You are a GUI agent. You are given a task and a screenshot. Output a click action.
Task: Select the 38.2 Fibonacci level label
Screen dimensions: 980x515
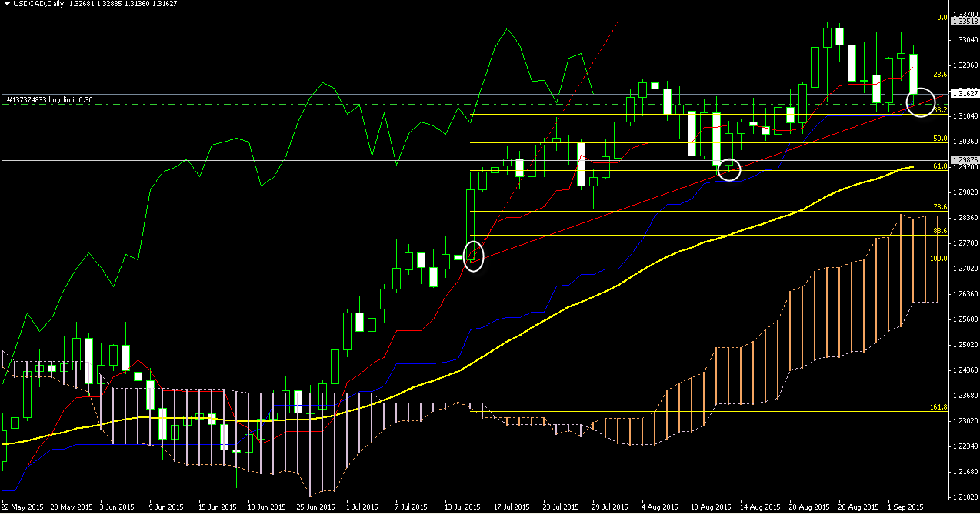[x=939, y=110]
